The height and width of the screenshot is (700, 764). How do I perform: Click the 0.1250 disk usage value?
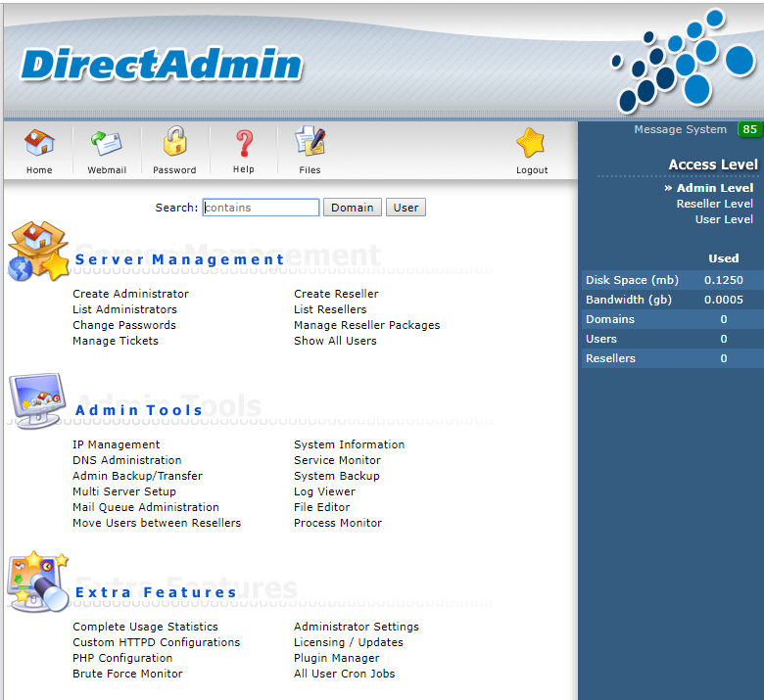pyautogui.click(x=724, y=280)
